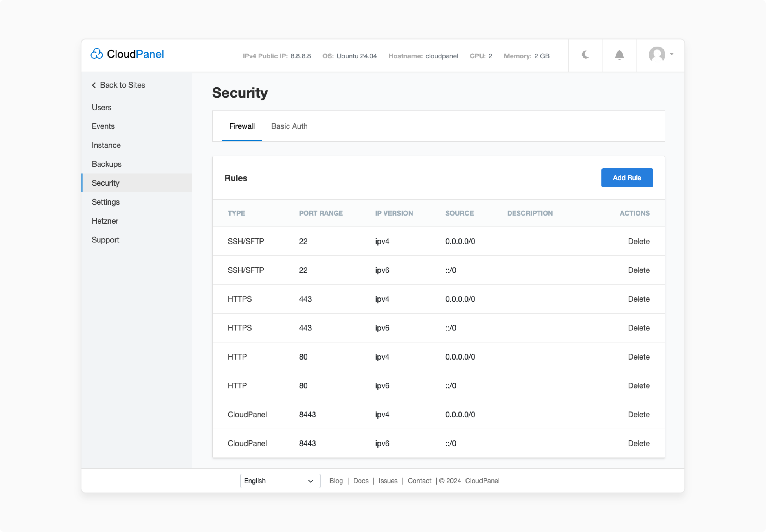Click the Rules section title
Image resolution: width=766 pixels, height=532 pixels.
[x=236, y=178]
